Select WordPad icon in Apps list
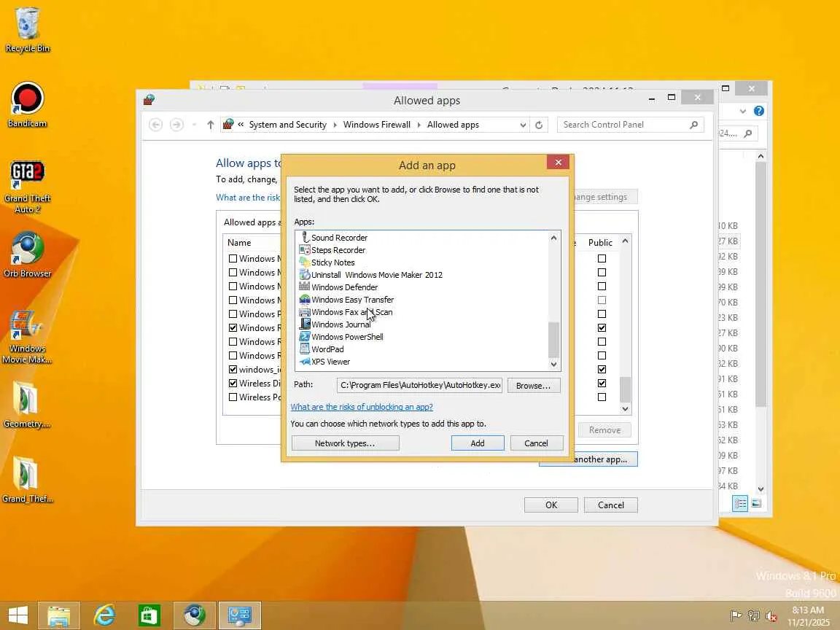Viewport: 840px width, 630px height. point(305,349)
